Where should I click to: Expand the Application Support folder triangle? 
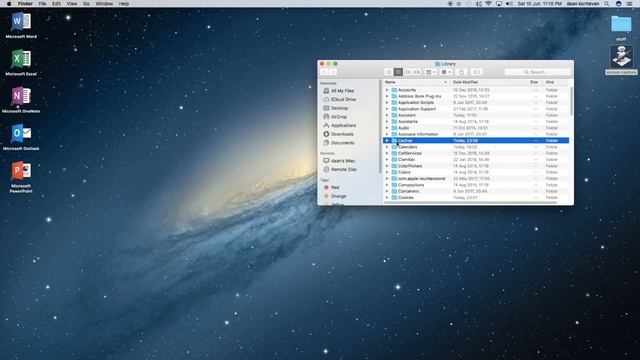(x=387, y=109)
